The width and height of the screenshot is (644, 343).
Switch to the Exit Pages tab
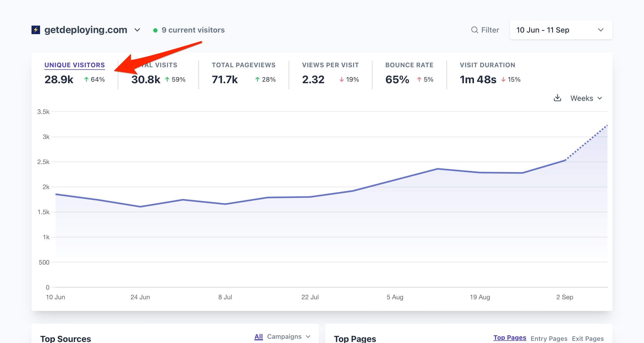tap(588, 338)
